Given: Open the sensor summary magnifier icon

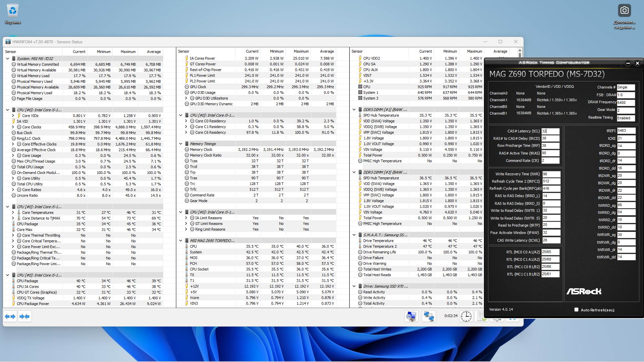Looking at the screenshot, I should (411, 316).
